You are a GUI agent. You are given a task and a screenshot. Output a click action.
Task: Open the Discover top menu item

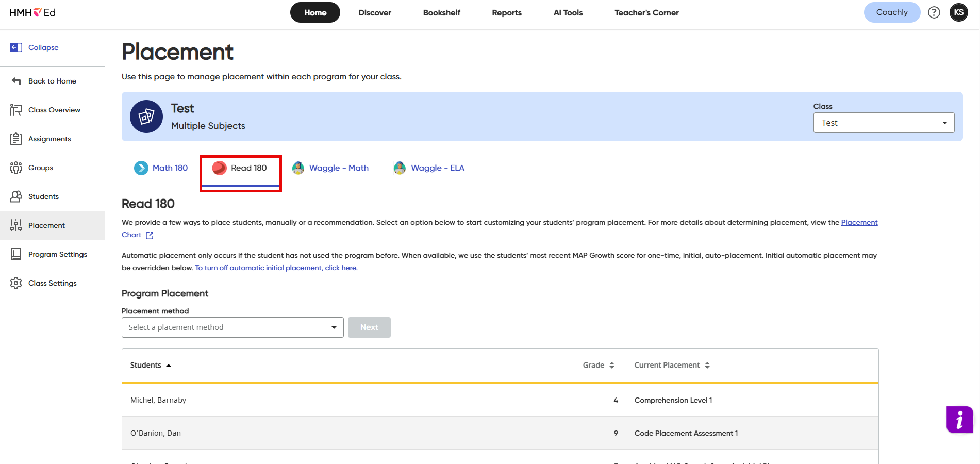point(375,12)
